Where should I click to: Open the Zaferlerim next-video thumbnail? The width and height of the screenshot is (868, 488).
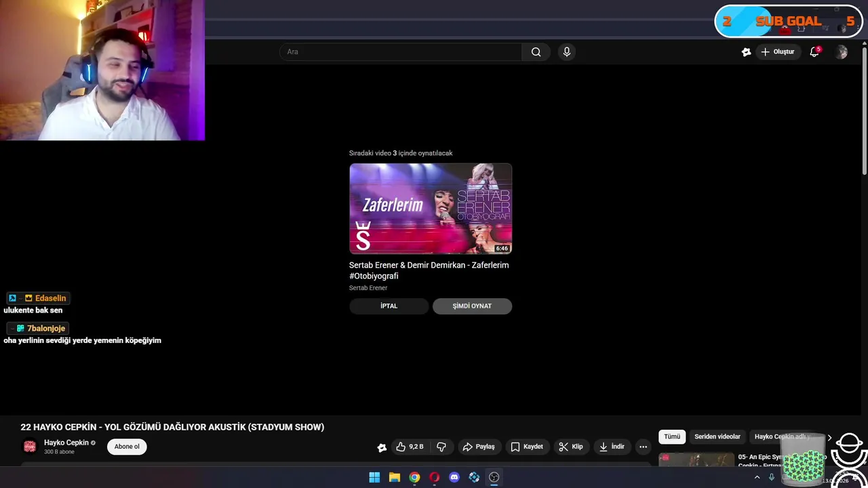(x=431, y=209)
